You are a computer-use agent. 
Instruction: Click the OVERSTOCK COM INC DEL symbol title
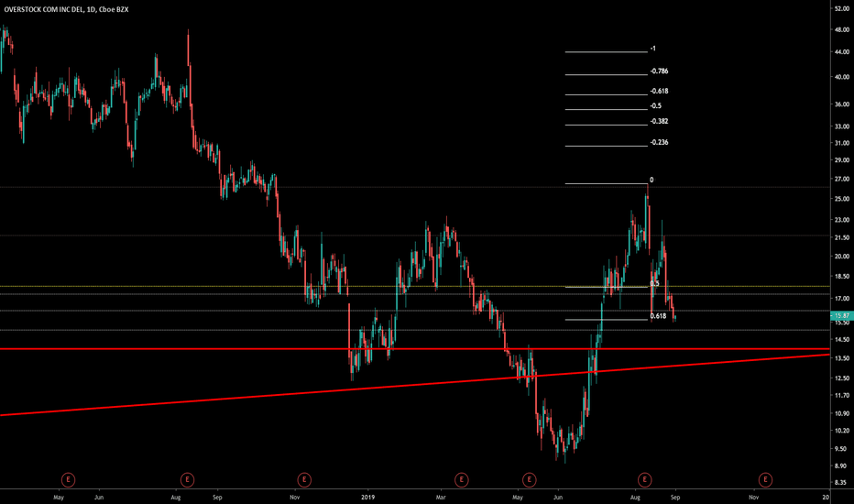tap(44, 9)
